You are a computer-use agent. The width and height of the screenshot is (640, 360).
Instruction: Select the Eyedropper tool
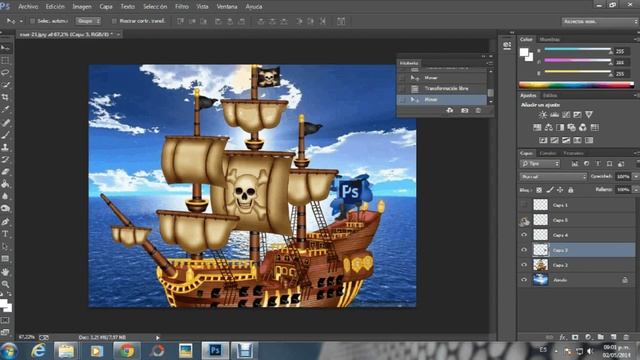[5, 109]
